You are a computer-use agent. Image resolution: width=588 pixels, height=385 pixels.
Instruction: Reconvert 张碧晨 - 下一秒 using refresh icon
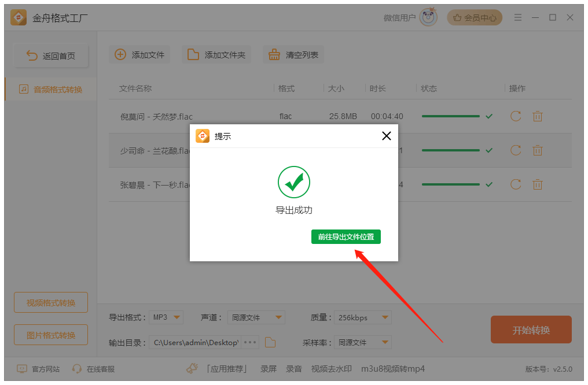[516, 184]
